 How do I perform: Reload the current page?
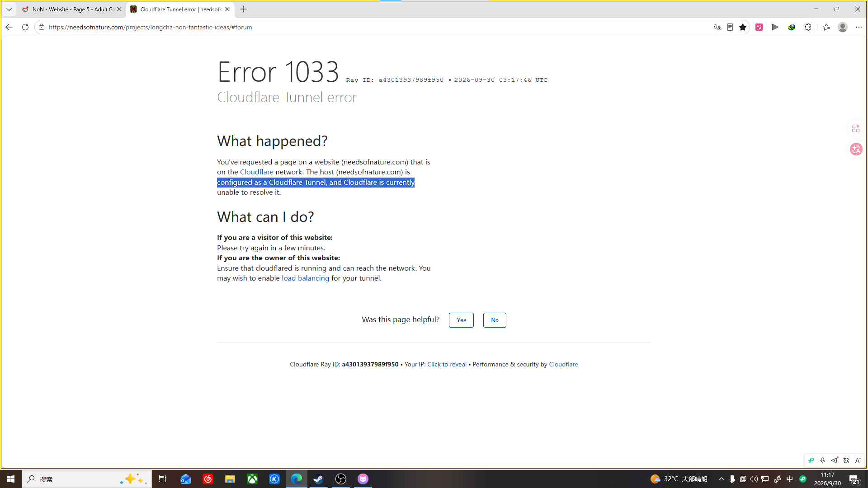click(25, 27)
